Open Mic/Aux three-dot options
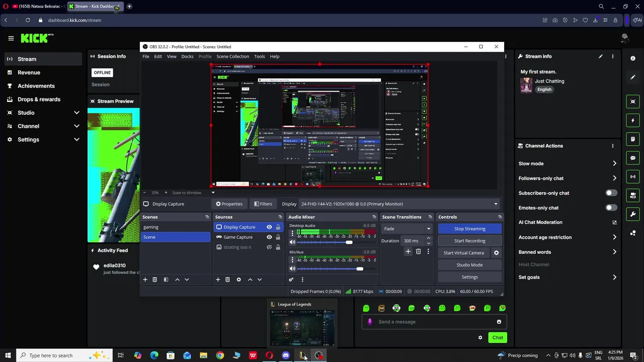 pos(292,260)
